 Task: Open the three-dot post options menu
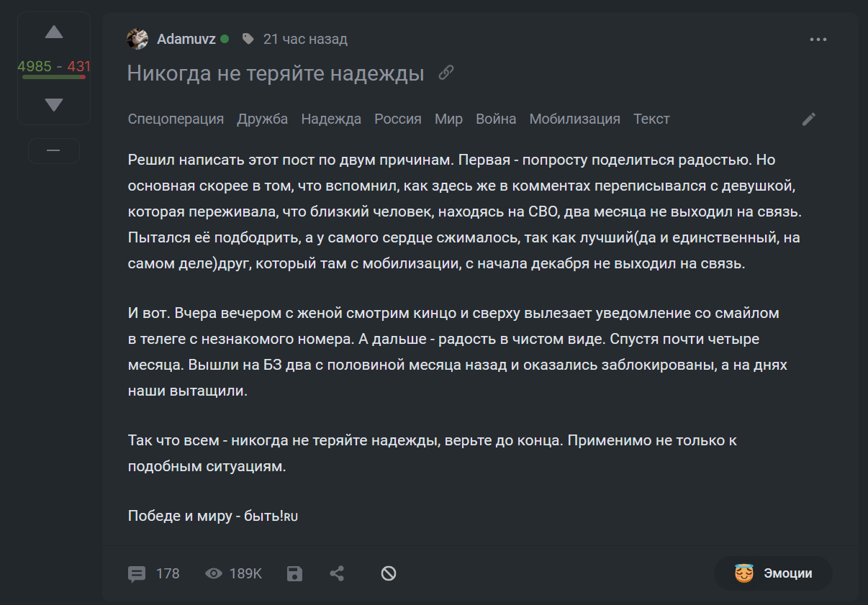tap(818, 40)
